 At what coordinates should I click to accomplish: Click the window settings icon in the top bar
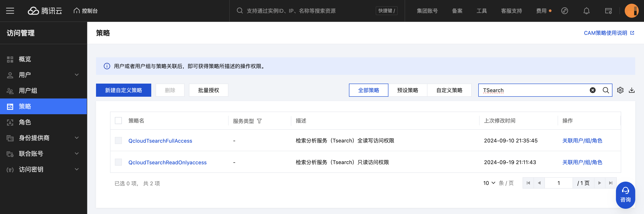tap(608, 11)
